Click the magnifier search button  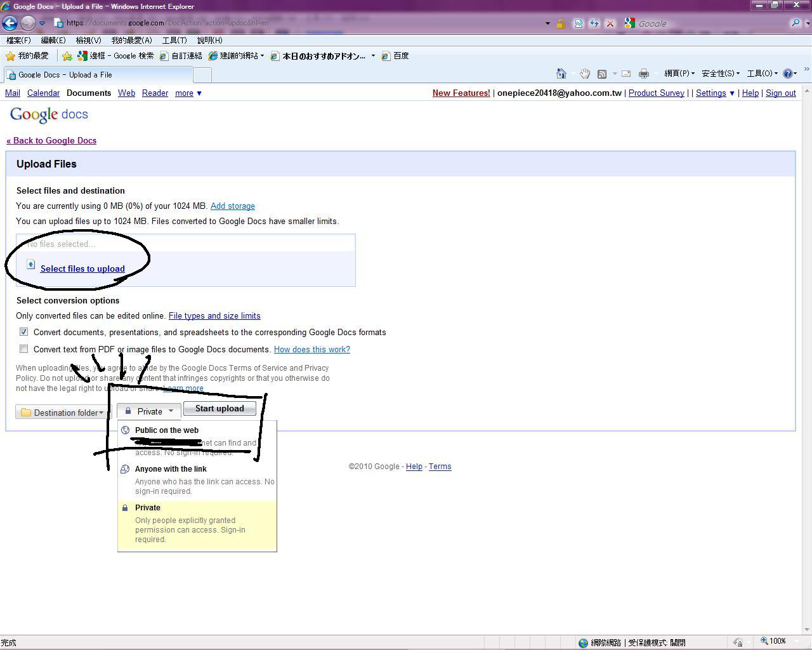[796, 23]
